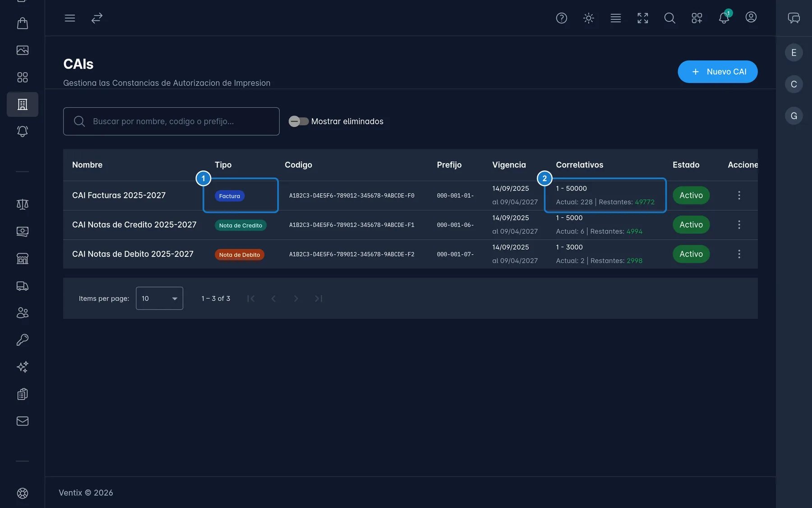Click prefix 000-001-07-
Screen dimensions: 812x508
pos(455,254)
